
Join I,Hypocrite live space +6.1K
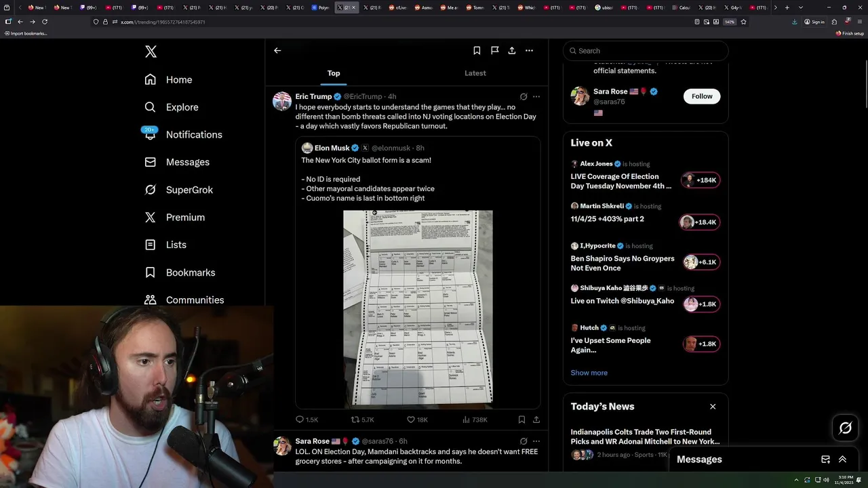point(701,262)
